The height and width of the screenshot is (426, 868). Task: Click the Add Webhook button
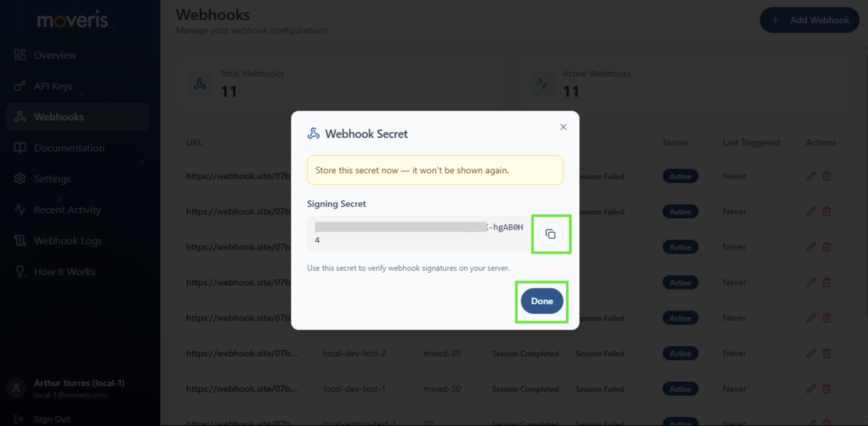click(810, 20)
